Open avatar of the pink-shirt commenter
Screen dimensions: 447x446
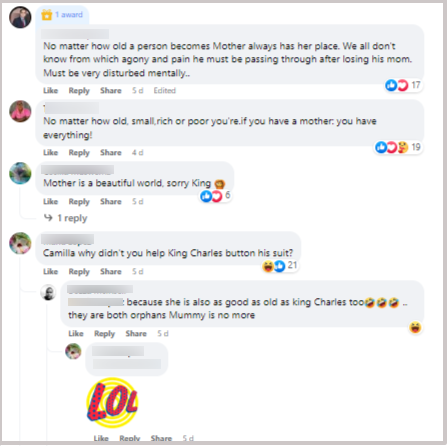(20, 111)
